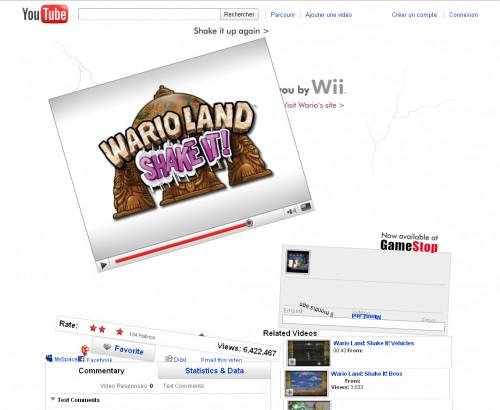Viewport: 500px width, 410px height.
Task: Click the Digg share icon
Action: tap(169, 359)
